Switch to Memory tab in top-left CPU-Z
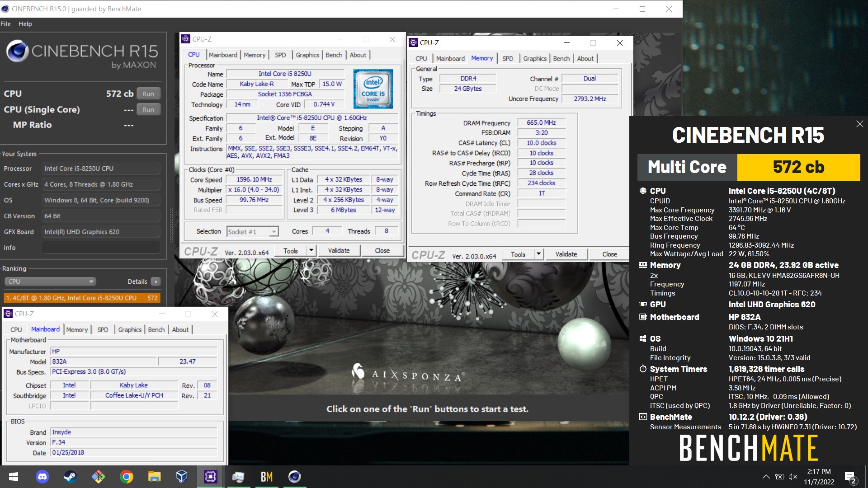 point(255,55)
